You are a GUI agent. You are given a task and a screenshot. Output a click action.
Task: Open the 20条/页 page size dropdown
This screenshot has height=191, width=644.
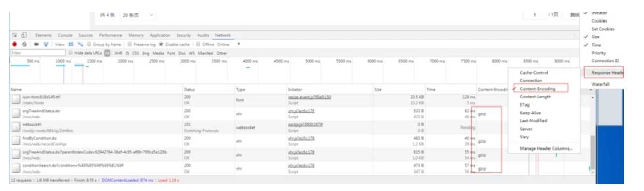coord(138,15)
